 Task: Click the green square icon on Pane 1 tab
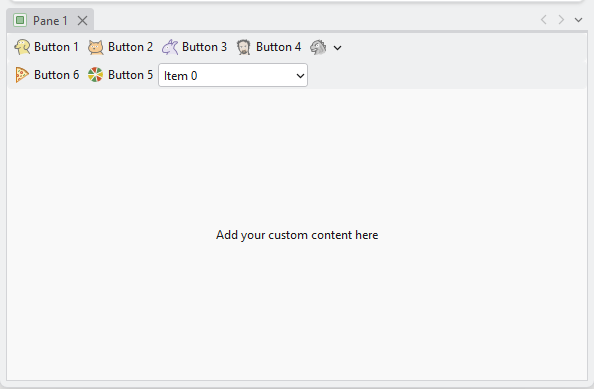click(20, 20)
